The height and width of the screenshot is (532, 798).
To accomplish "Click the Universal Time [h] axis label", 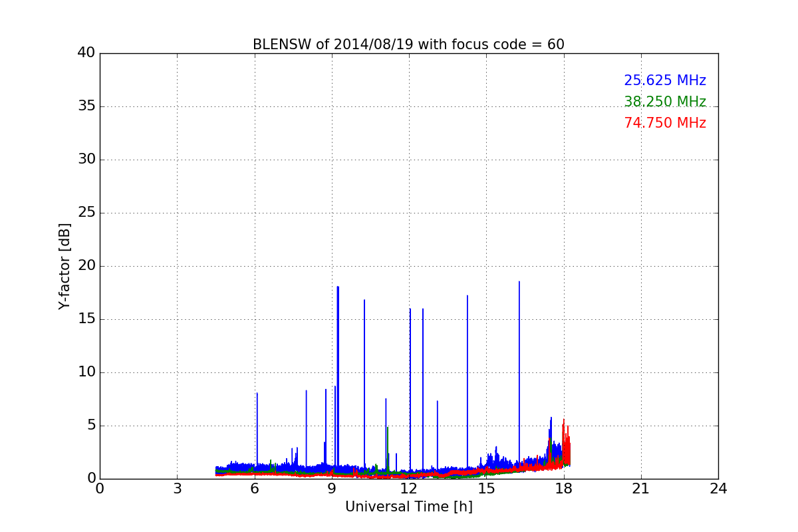I will [x=409, y=507].
